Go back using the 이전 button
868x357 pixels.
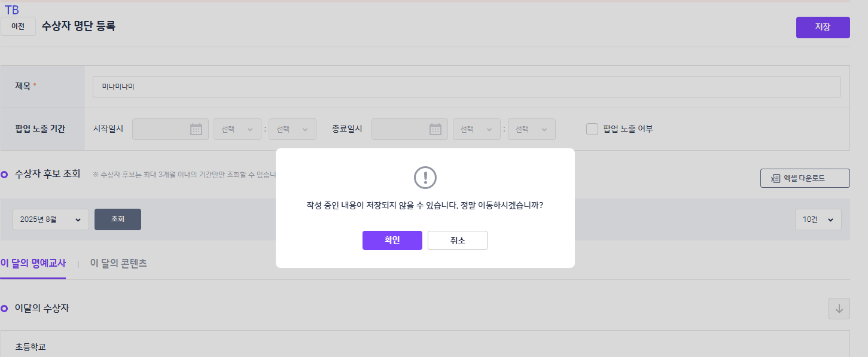pos(18,26)
